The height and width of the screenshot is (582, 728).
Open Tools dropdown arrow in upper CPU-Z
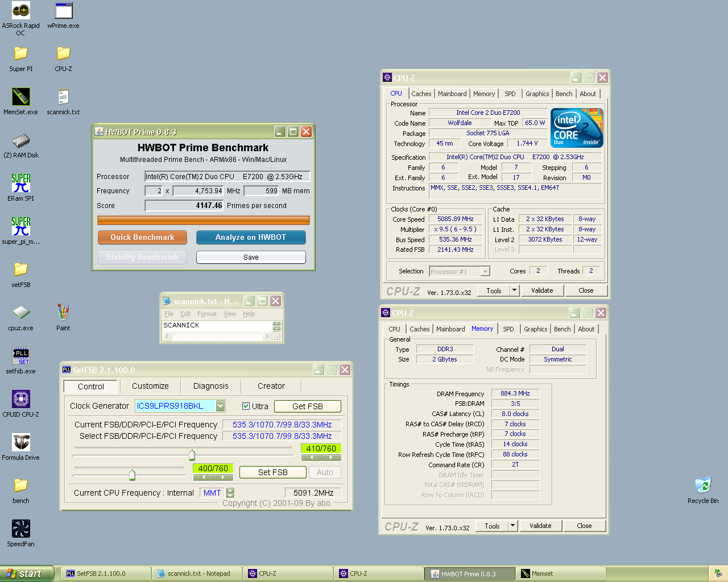pyautogui.click(x=514, y=290)
